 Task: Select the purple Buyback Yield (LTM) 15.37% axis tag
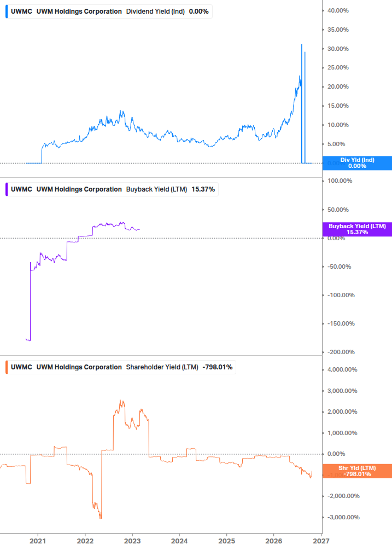click(357, 229)
